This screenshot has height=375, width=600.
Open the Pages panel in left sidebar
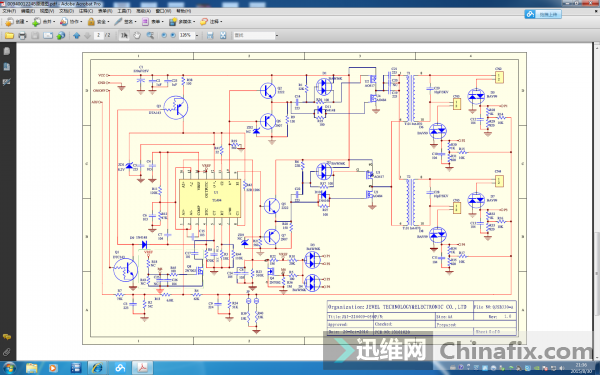(x=7, y=51)
